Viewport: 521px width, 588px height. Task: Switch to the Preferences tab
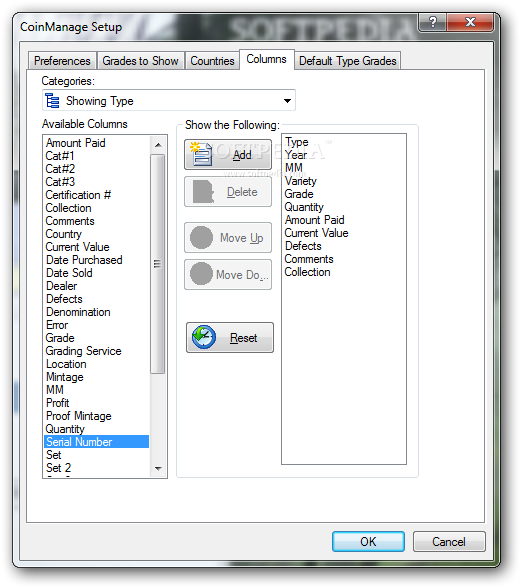pyautogui.click(x=62, y=61)
